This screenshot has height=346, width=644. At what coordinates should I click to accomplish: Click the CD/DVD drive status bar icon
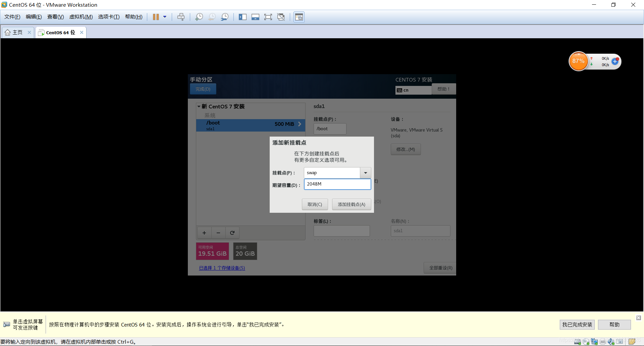pyautogui.click(x=586, y=342)
